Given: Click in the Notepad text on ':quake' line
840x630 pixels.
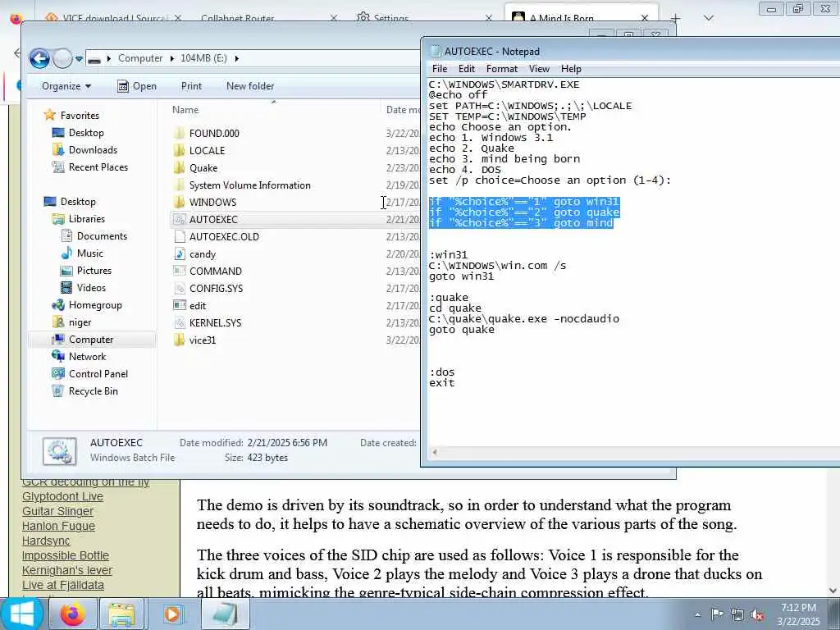Looking at the screenshot, I should (x=449, y=297).
